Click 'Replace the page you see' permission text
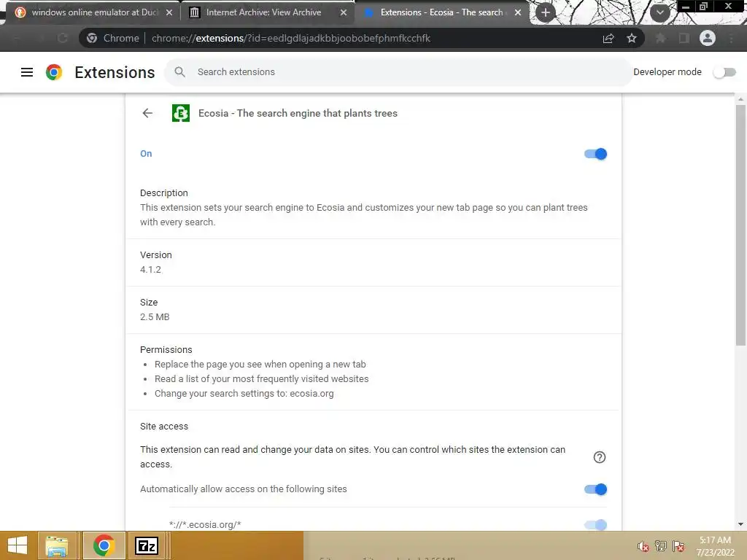Image resolution: width=747 pixels, height=560 pixels. click(260, 365)
